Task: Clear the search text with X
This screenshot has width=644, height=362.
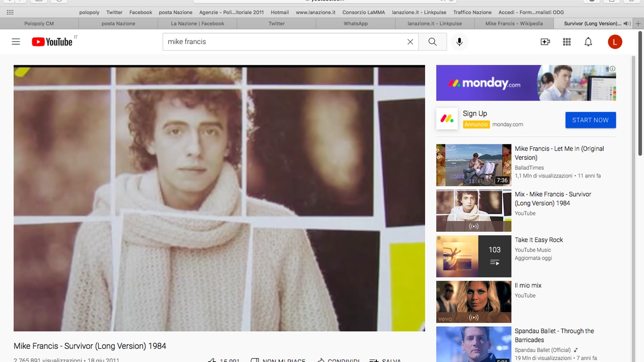Action: [410, 42]
